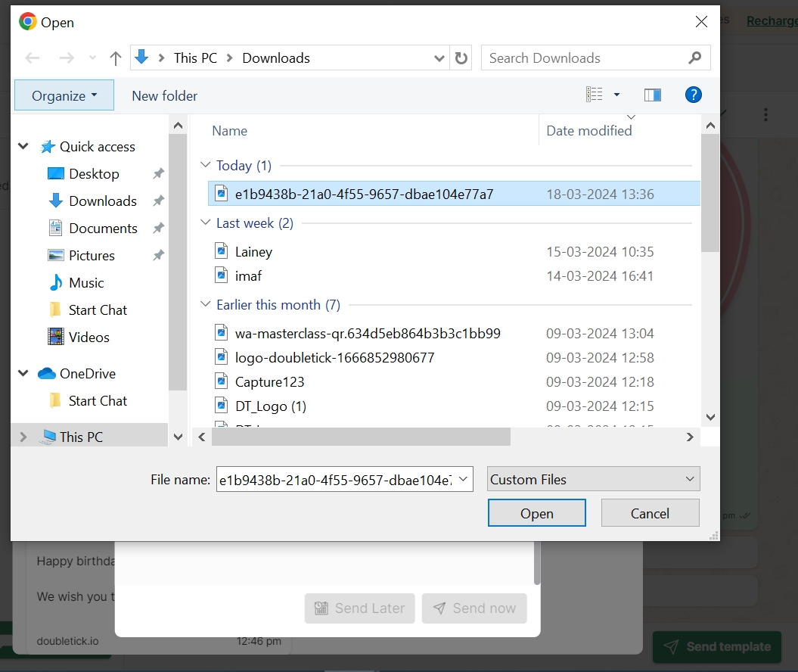Toggle the preview pane icon
The width and height of the screenshot is (798, 672).
[x=652, y=95]
